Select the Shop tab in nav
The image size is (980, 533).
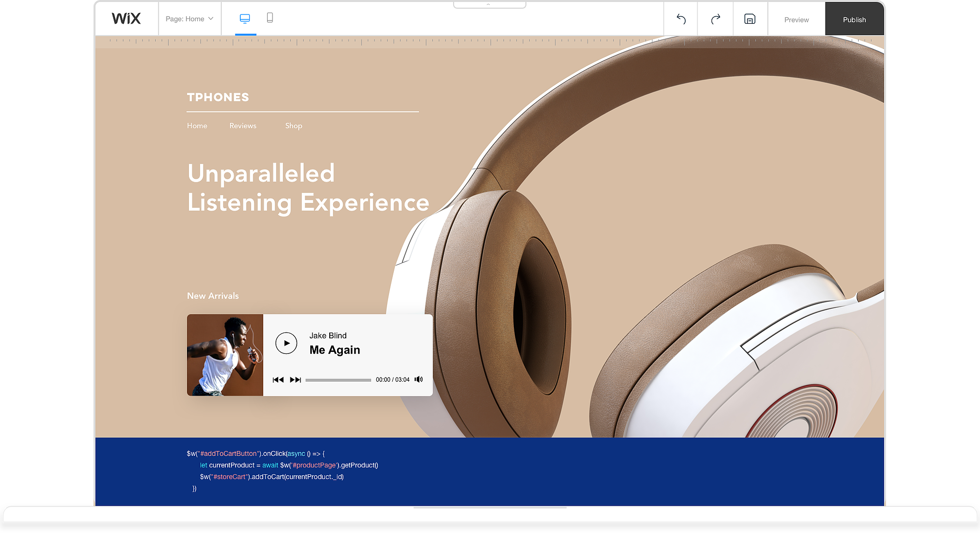click(293, 126)
